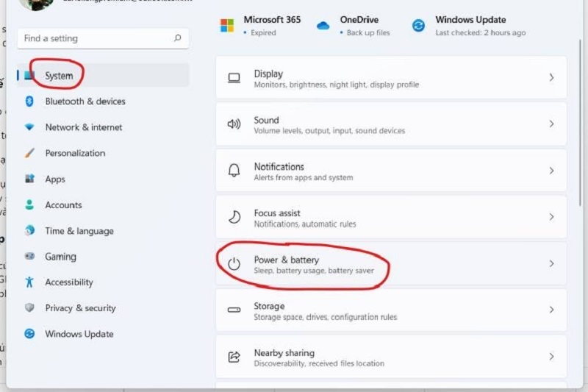Click the Gaming controller icon
The width and height of the screenshot is (588, 392).
click(x=29, y=256)
